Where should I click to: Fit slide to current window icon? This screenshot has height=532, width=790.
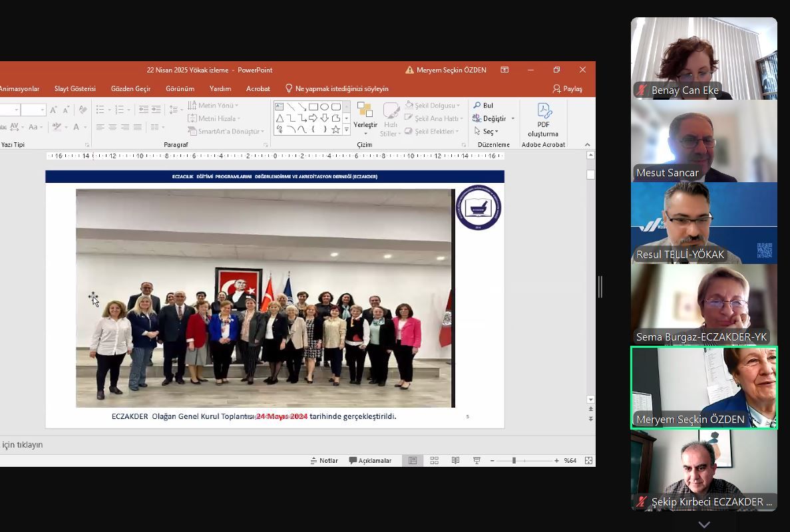(588, 460)
